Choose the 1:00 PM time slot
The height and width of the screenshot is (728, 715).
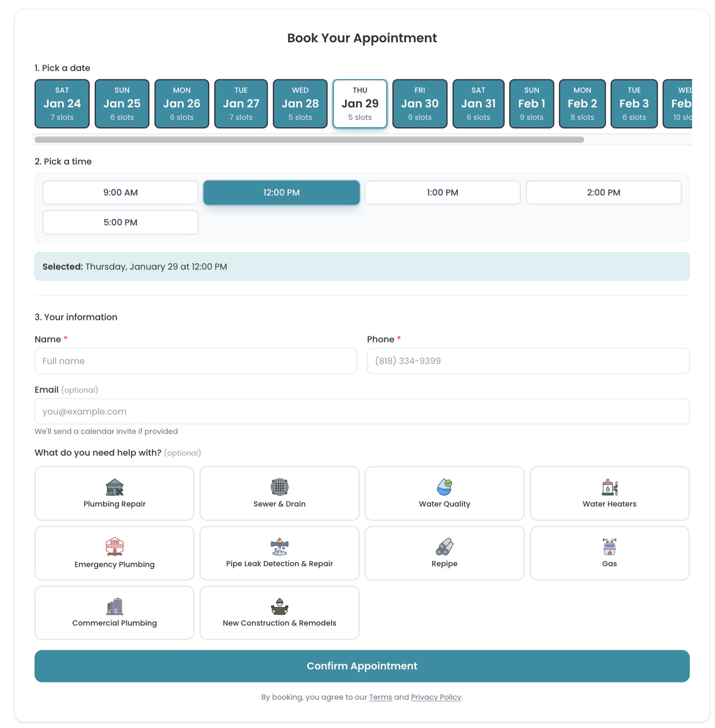(x=442, y=193)
